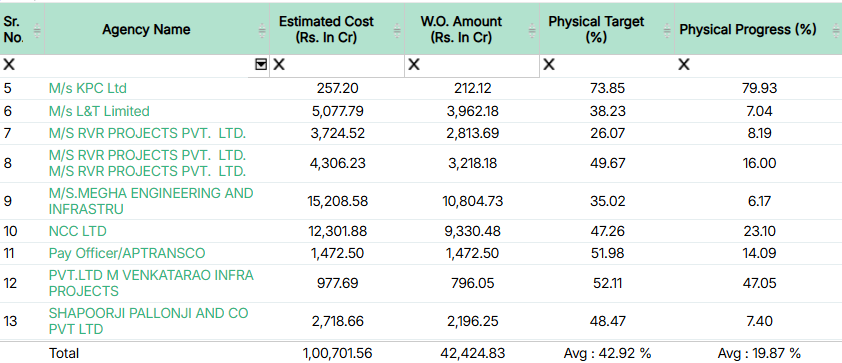Image resolution: width=842 pixels, height=363 pixels.
Task: Click the Physical Target (%) header
Action: click(x=596, y=30)
